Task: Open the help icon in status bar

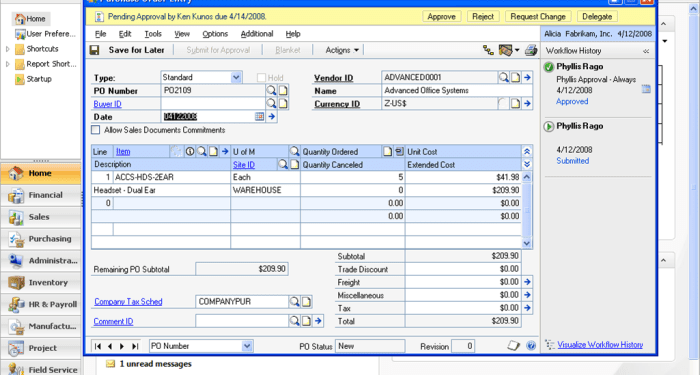Action: [531, 346]
